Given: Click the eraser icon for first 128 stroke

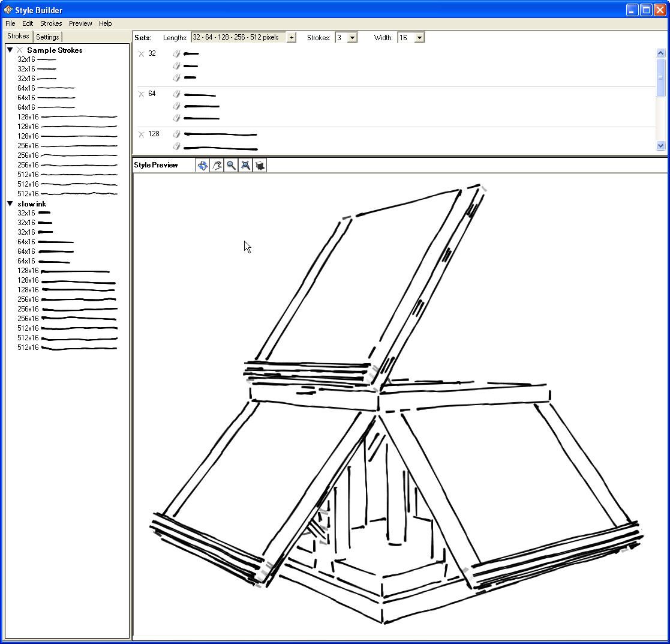Looking at the screenshot, I should 176,134.
